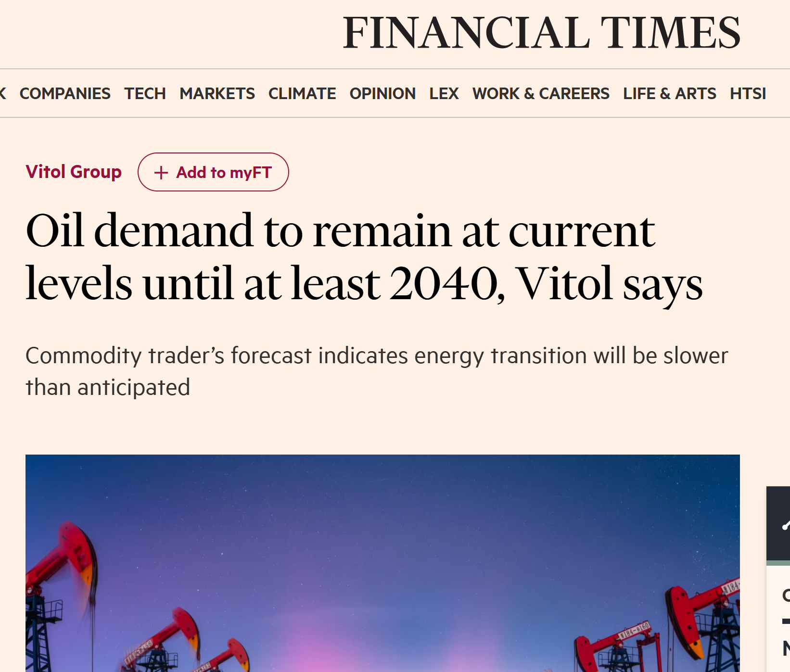This screenshot has height=672, width=790.
Task: Open the Markets nav item
Action: pyautogui.click(x=217, y=93)
